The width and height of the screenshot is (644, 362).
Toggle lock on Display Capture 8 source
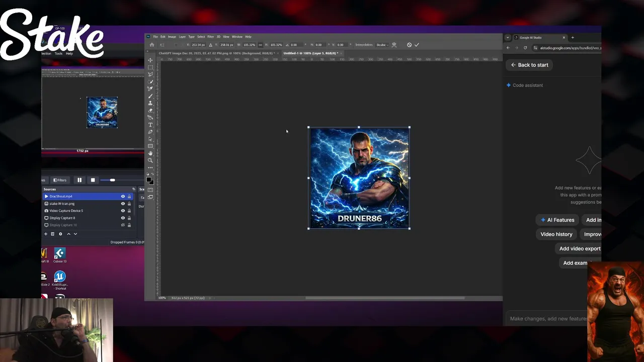[129, 218]
